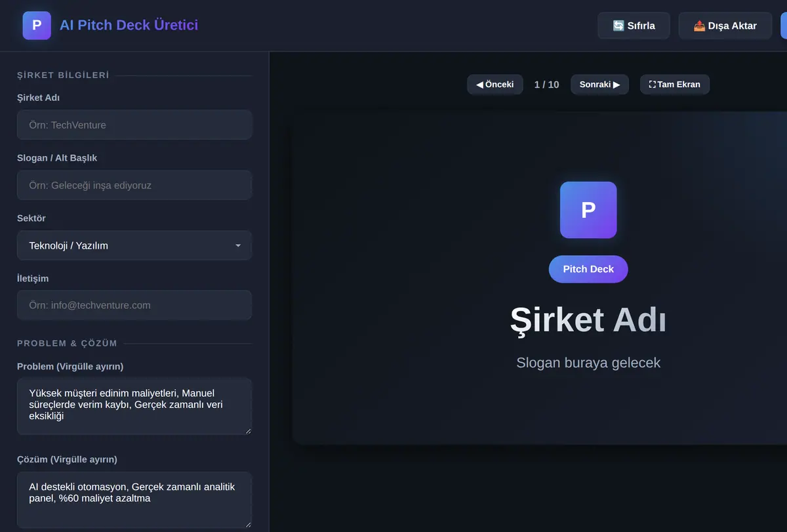Focus the Şirket Adı input field
The width and height of the screenshot is (787, 532).
134,125
